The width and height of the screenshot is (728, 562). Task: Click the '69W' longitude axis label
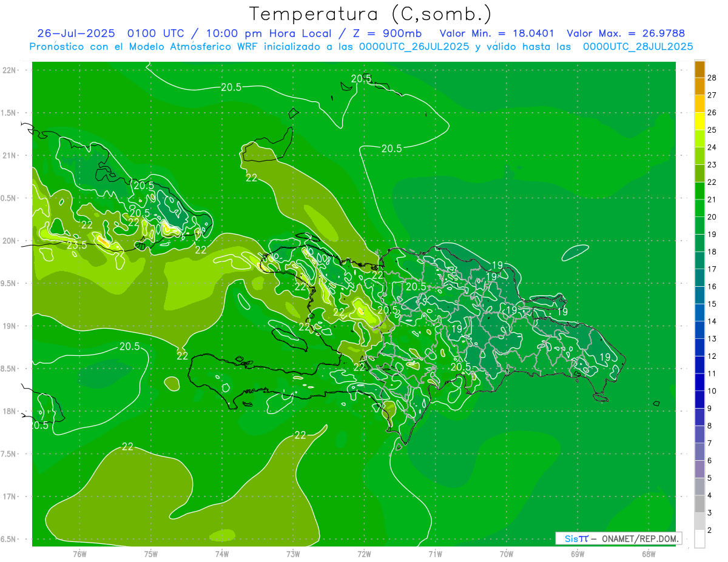[x=577, y=554]
